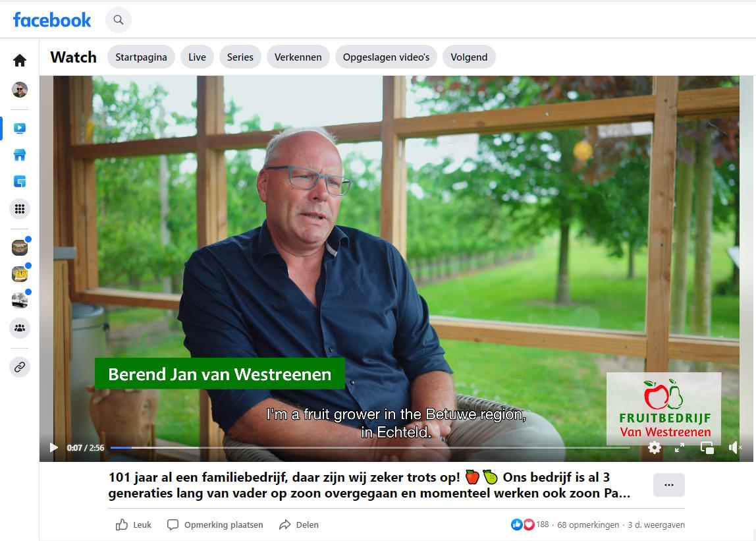Open the three-dot post options menu
756x541 pixels.
(668, 485)
